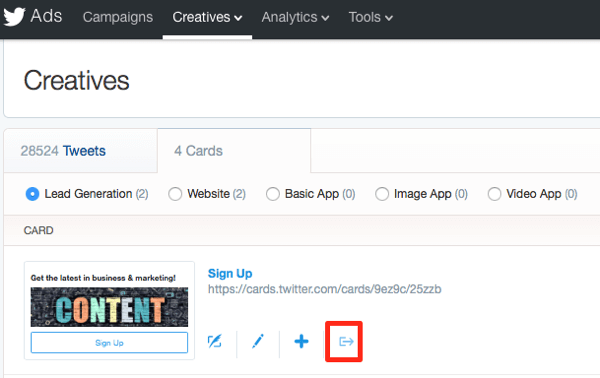Expand the Analytics dropdown menu
The height and width of the screenshot is (378, 600).
[295, 17]
